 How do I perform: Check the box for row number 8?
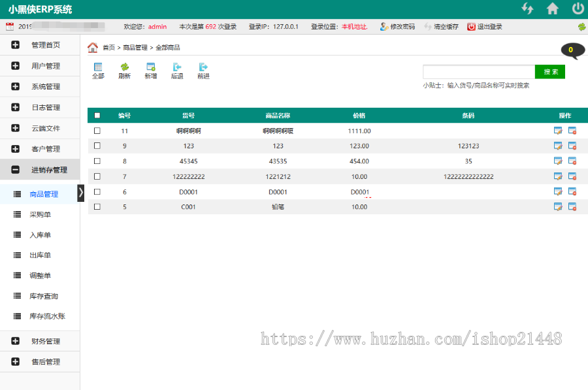tap(97, 161)
